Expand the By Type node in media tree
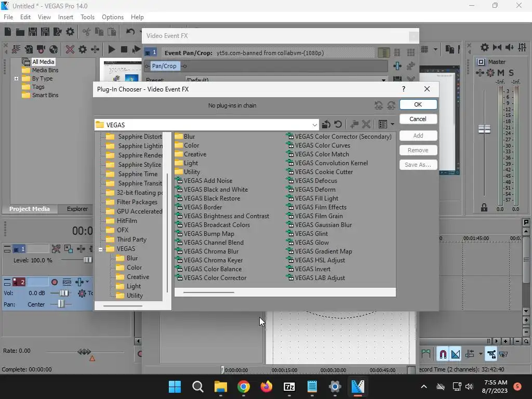 point(16,79)
